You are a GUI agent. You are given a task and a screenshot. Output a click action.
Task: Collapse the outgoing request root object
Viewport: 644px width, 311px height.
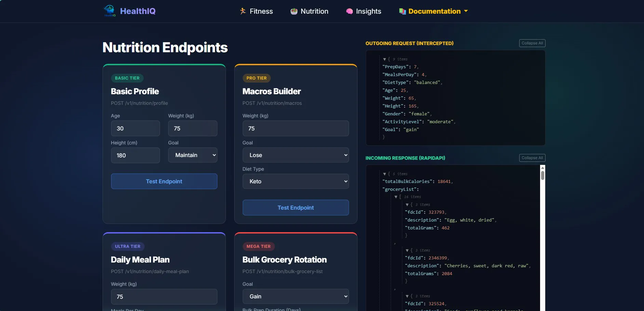385,59
